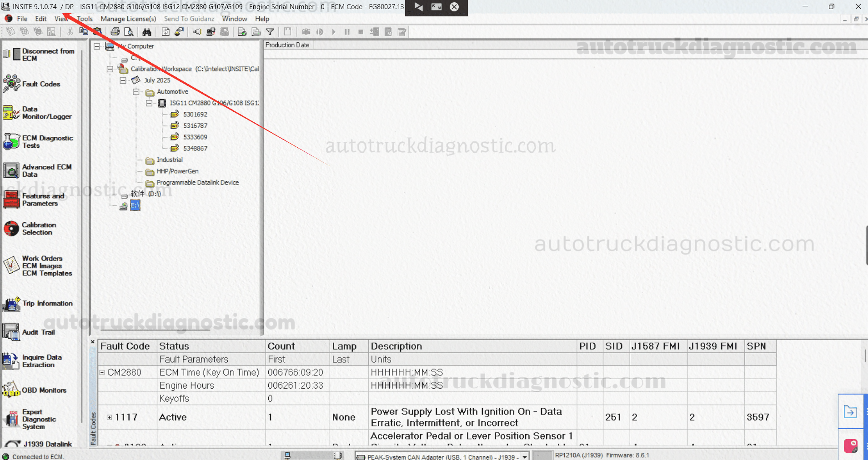Open the Manage License(s) menu
This screenshot has height=460, width=868.
click(128, 19)
